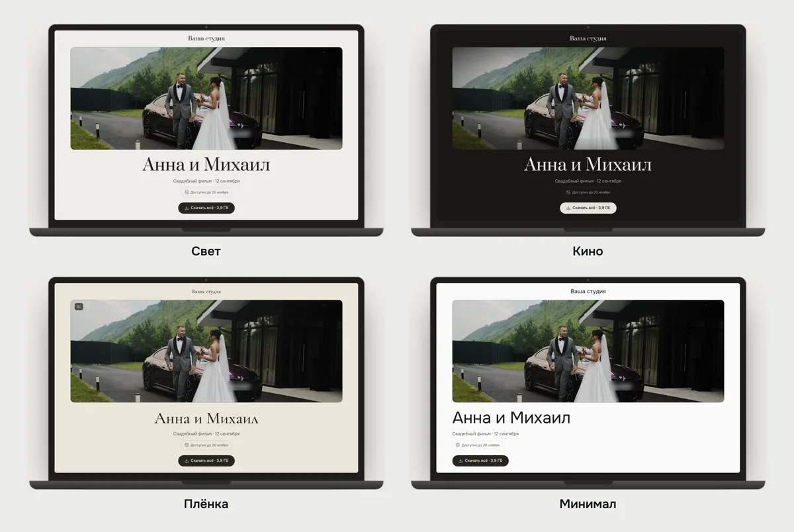
Task: Click left-aligned Анна и Михаил title in Минимал
Action: tap(511, 418)
